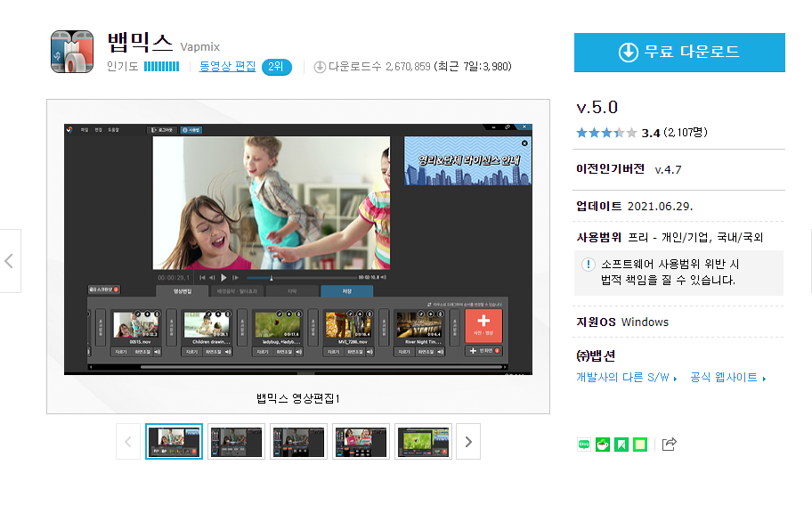
Task: Select the fourth screenshot thumbnail
Action: tap(361, 442)
